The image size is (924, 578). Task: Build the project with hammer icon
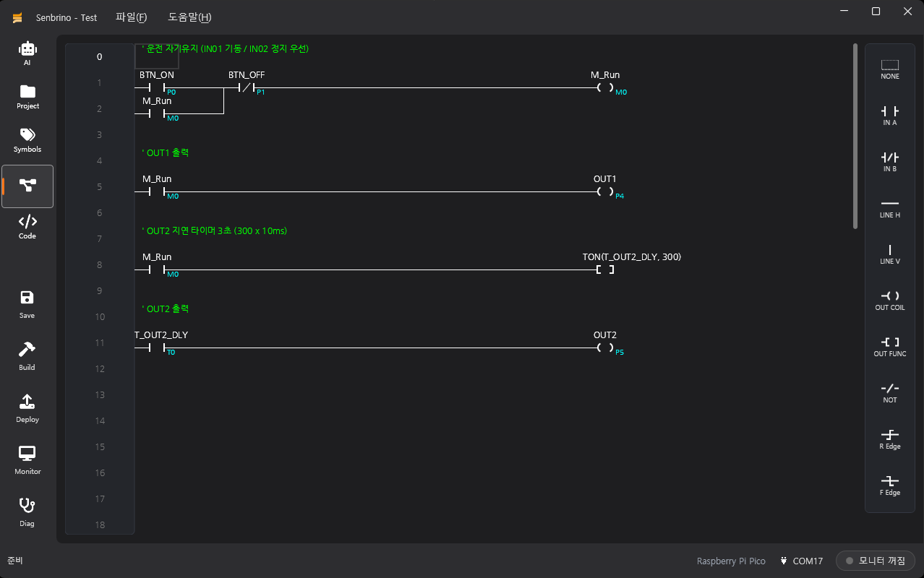27,357
